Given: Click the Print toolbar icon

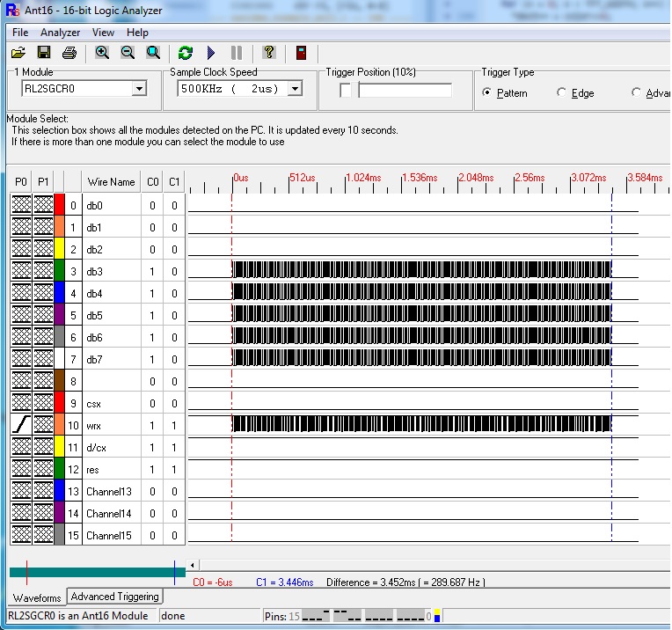Looking at the screenshot, I should pos(69,53).
